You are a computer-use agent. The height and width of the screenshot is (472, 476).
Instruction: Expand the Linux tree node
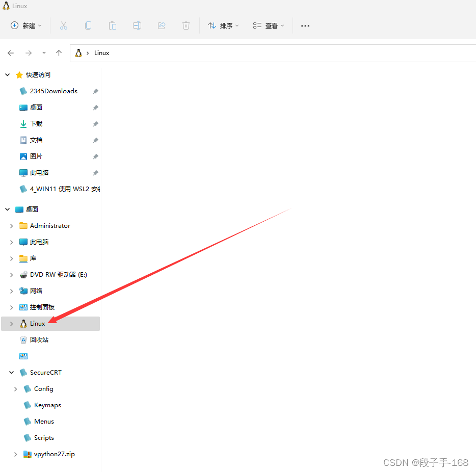pyautogui.click(x=12, y=324)
